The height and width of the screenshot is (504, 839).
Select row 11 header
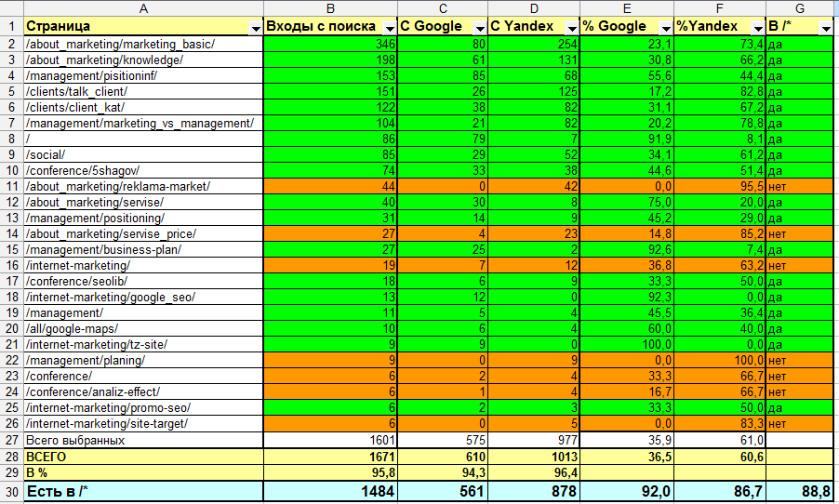click(x=11, y=186)
